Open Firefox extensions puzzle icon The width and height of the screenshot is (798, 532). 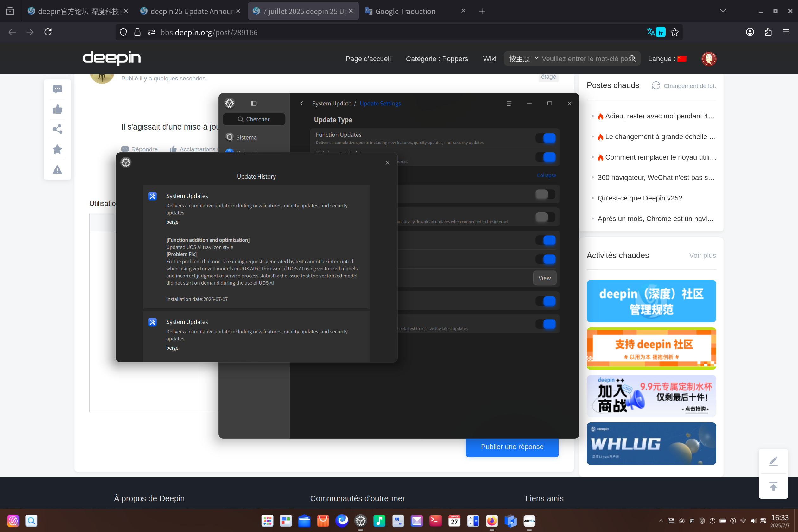point(768,32)
